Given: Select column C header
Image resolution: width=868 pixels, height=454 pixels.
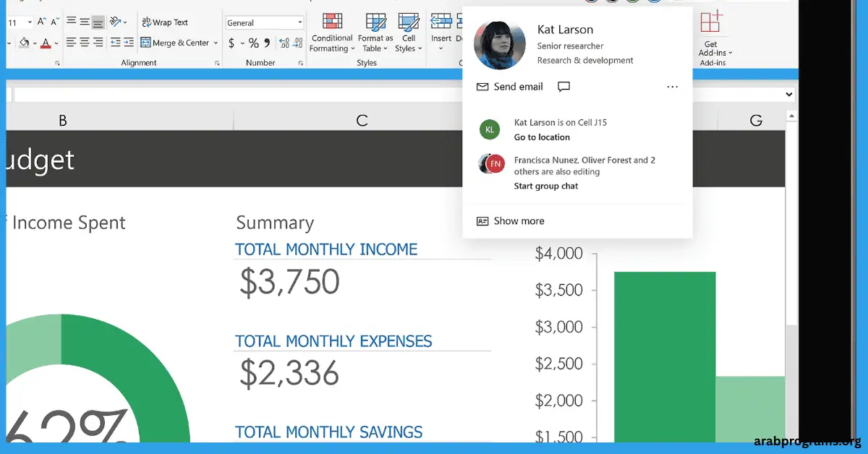Looking at the screenshot, I should point(362,120).
